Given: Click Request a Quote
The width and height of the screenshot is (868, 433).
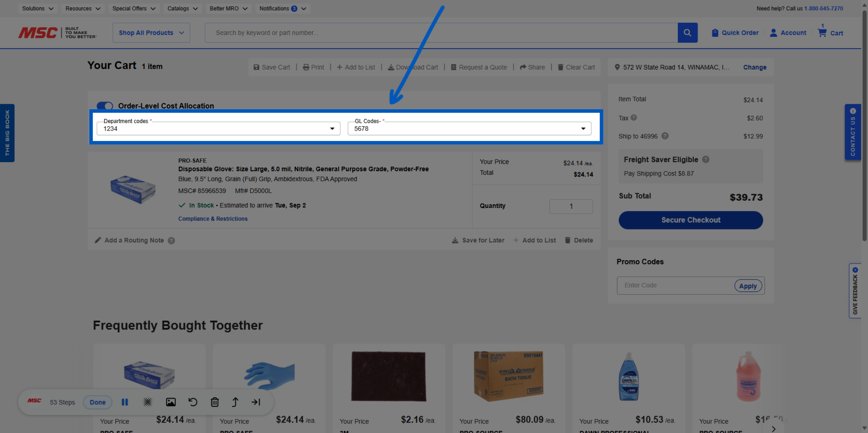Looking at the screenshot, I should (x=479, y=67).
